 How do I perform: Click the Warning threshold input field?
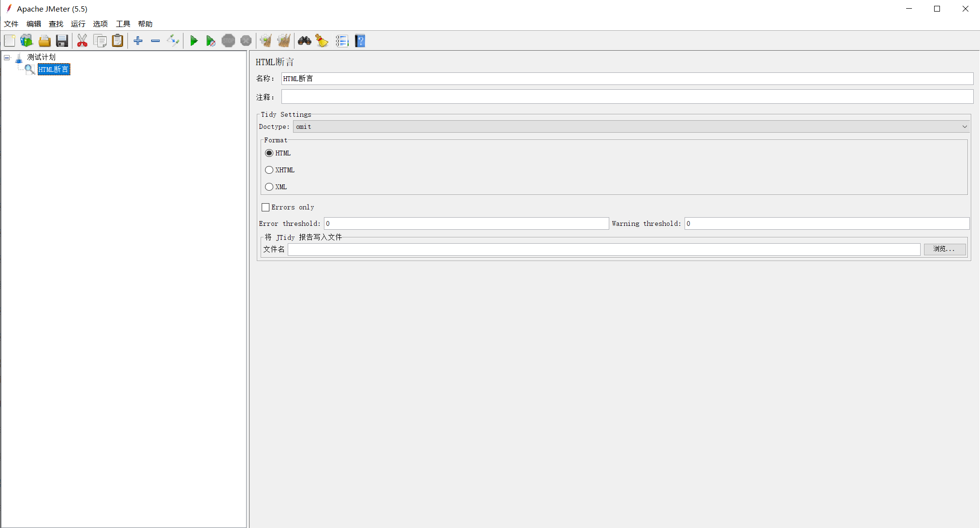click(x=826, y=223)
